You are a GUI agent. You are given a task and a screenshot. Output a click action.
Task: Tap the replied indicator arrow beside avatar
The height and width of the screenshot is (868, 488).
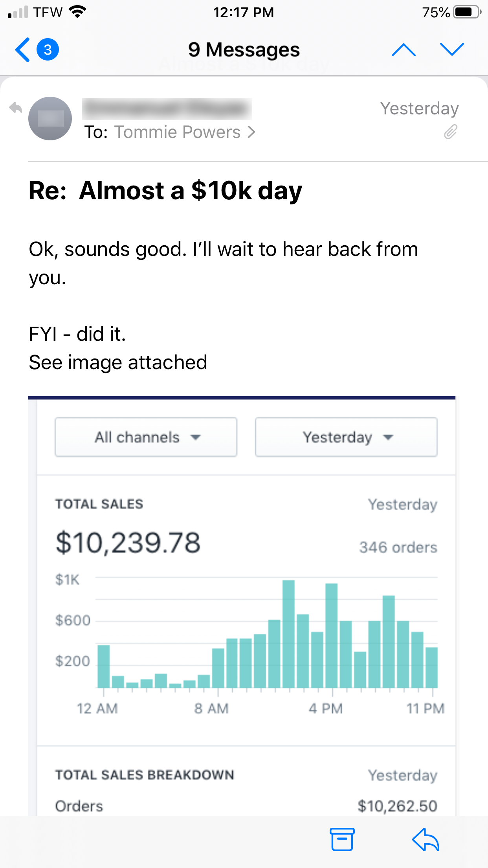click(16, 108)
